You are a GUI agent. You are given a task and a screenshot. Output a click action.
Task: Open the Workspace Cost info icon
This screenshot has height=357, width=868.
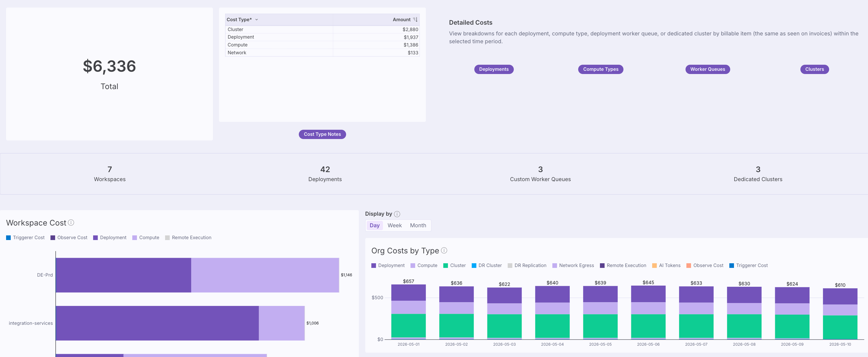(71, 223)
